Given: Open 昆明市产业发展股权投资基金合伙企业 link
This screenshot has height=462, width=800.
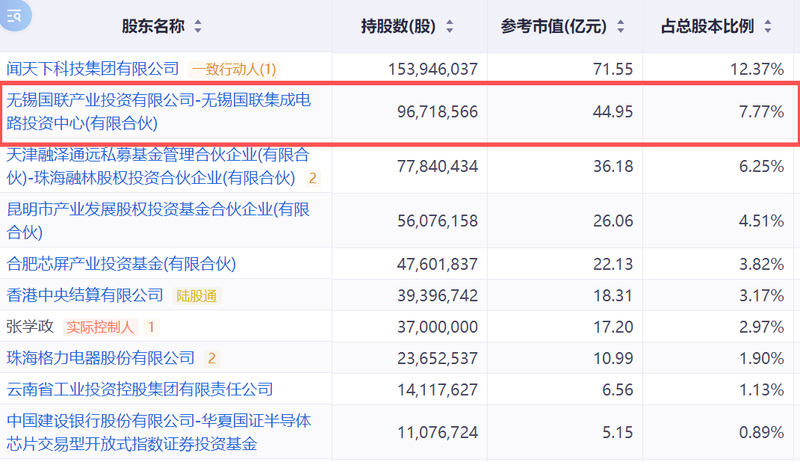Looking at the screenshot, I should click(158, 221).
